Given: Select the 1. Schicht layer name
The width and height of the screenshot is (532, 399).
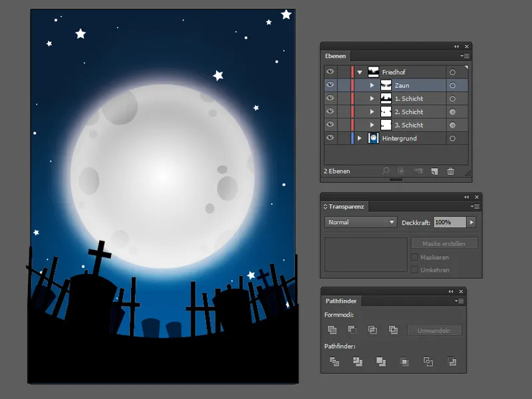Looking at the screenshot, I should pyautogui.click(x=409, y=98).
